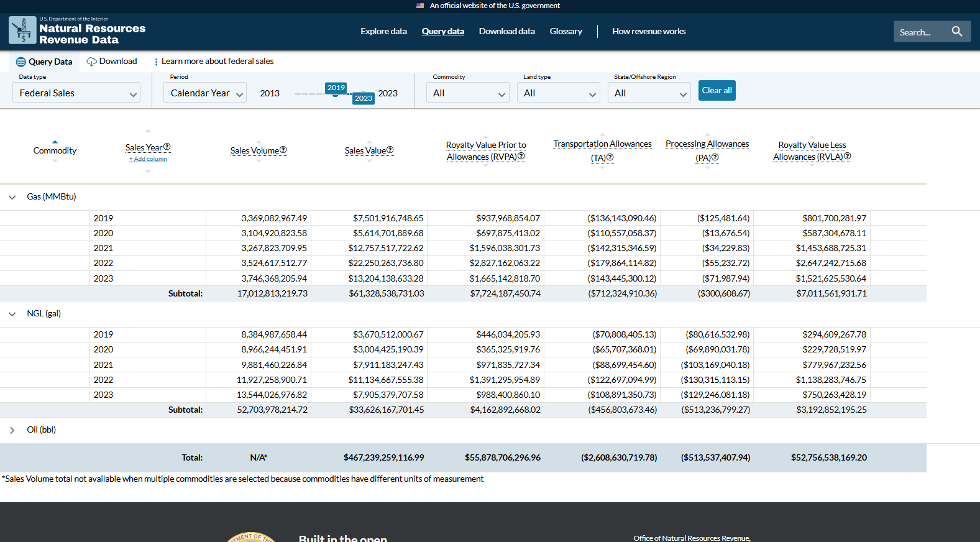Click the Add column link
Viewport: 980px width, 542px height.
[x=148, y=159]
